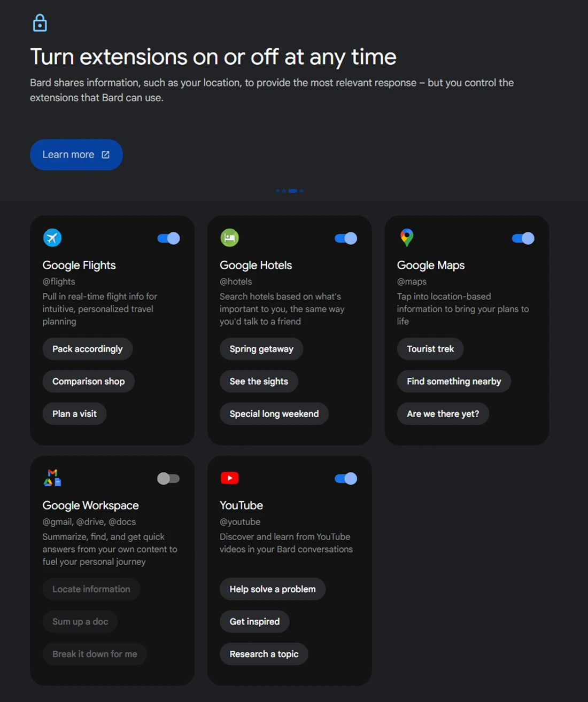Select the Pack accordingly suggestion chip

(x=88, y=349)
